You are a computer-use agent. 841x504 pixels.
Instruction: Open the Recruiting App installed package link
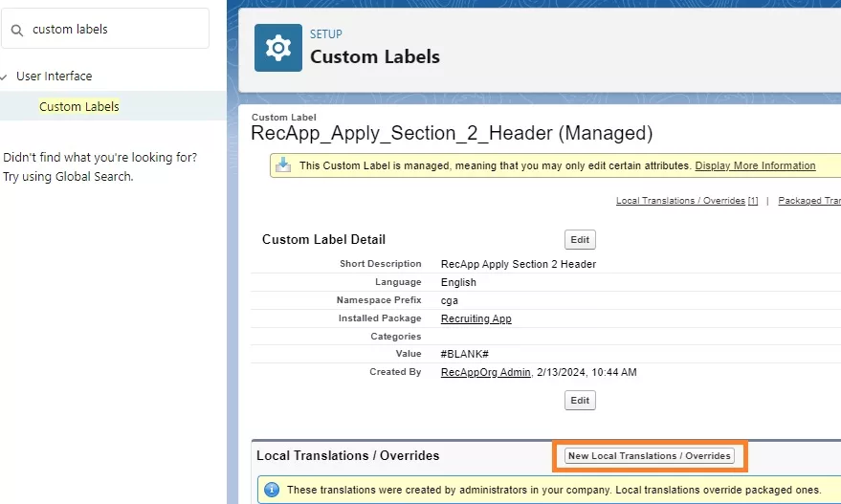coord(476,318)
